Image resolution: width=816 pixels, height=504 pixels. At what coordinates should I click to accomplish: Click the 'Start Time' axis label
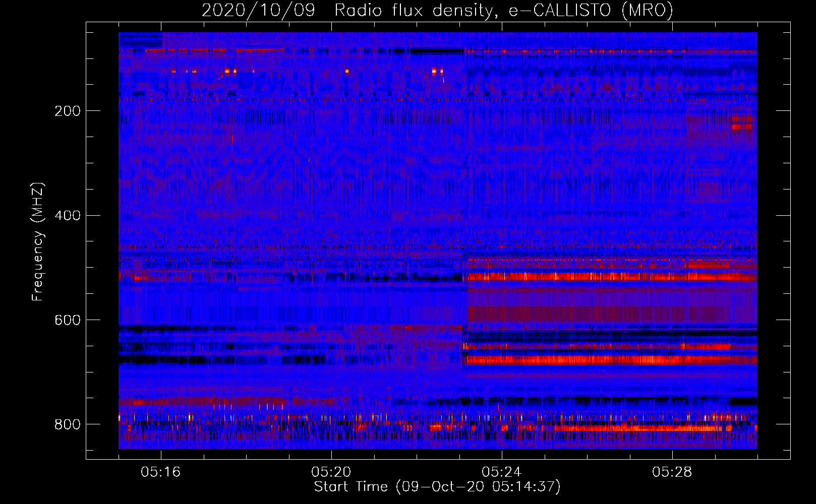[437, 486]
